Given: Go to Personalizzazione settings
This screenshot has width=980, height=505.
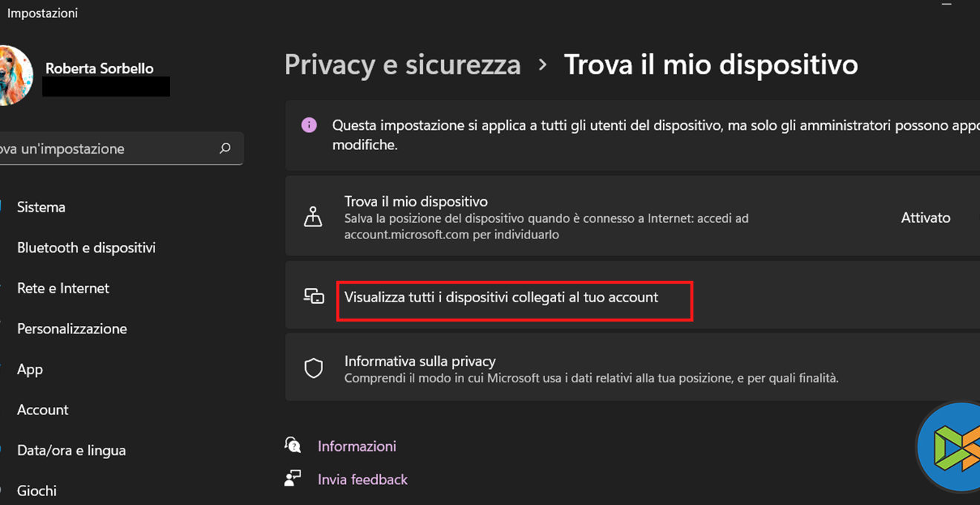Looking at the screenshot, I should pos(72,328).
